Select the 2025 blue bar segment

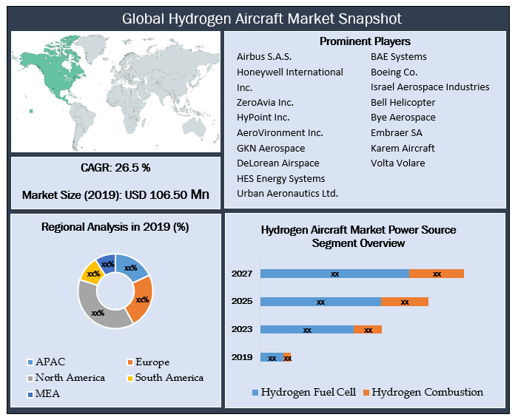[x=320, y=302]
